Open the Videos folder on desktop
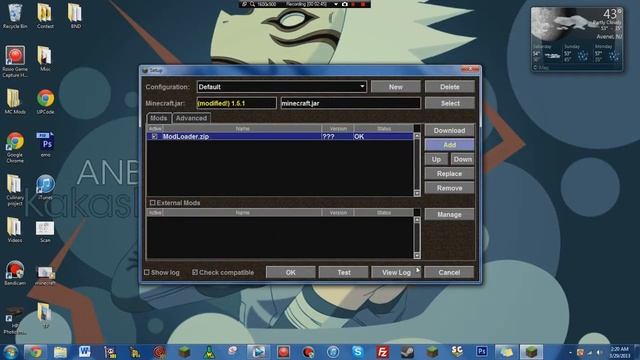The image size is (640, 360). pyautogui.click(x=15, y=230)
